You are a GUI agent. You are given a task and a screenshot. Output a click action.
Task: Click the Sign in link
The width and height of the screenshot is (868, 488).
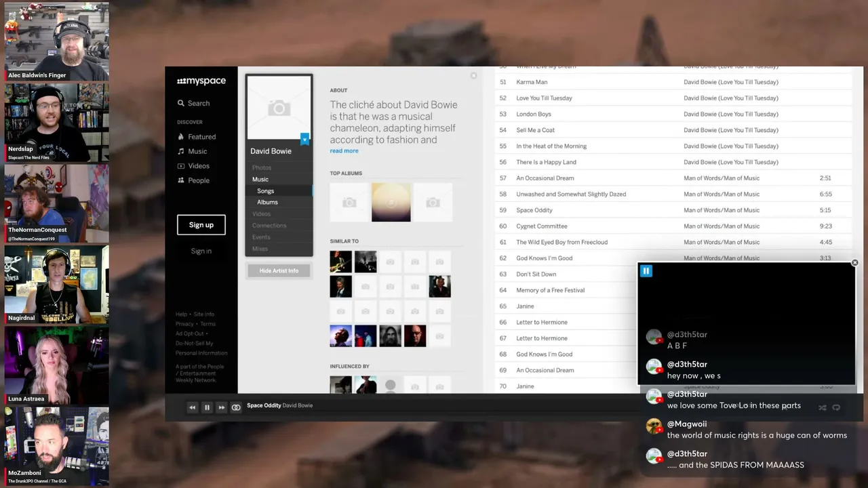pos(201,251)
